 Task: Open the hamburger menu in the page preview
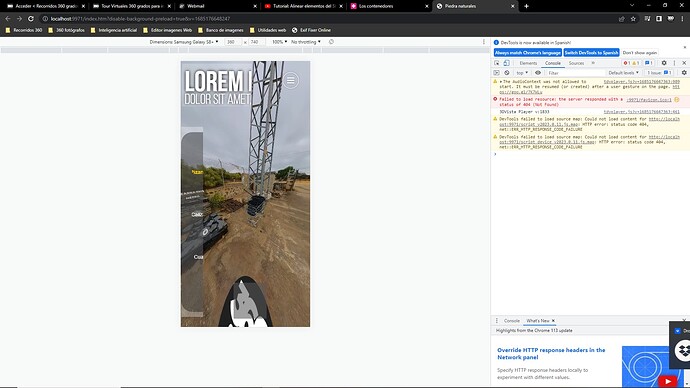coord(291,81)
